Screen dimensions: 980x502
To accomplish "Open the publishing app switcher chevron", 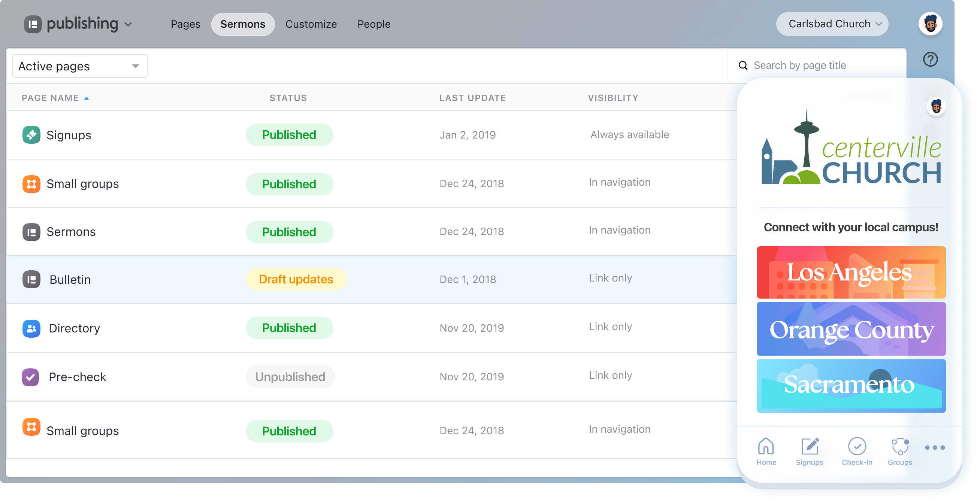I will pos(128,24).
